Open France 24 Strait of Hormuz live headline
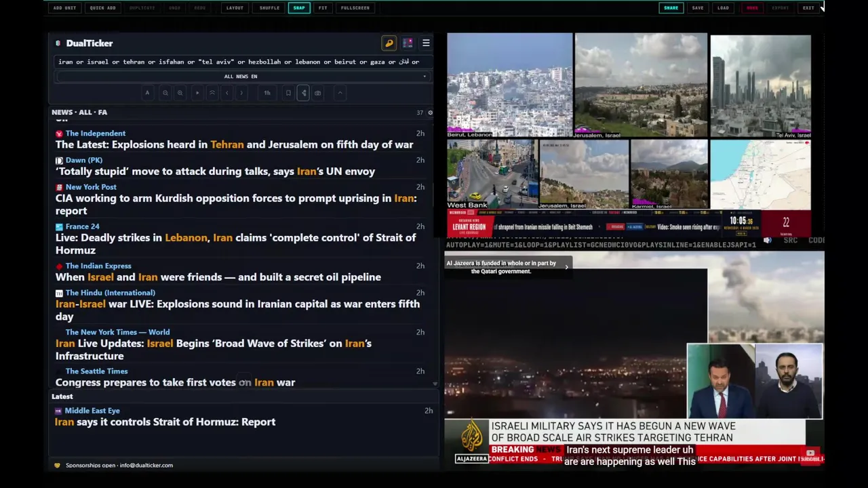Screen dimensions: 868x488 236,244
